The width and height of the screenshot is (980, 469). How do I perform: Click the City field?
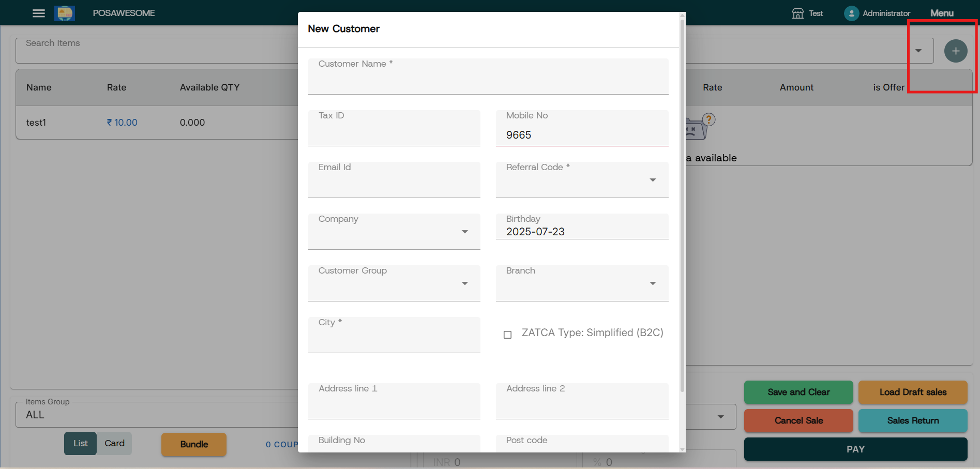pos(394,335)
